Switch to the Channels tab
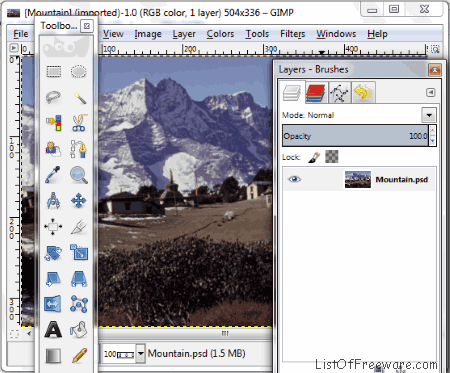The height and width of the screenshot is (373, 450). (x=315, y=92)
